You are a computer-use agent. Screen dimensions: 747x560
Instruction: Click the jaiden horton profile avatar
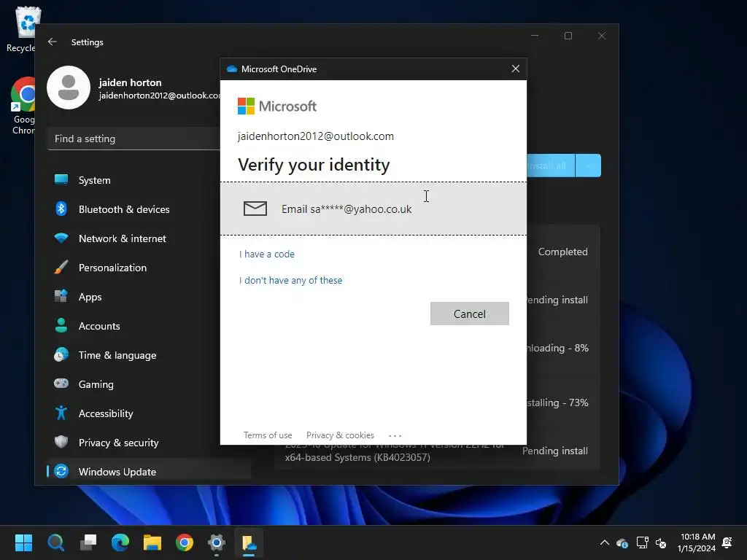(69, 87)
